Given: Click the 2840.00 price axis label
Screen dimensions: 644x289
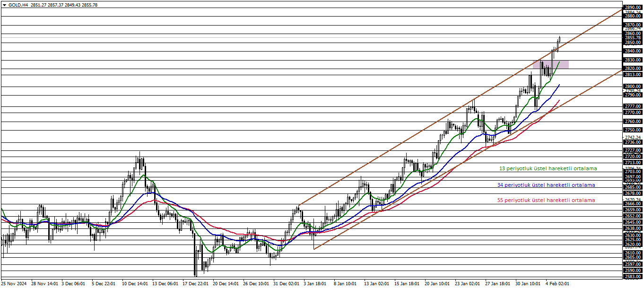Looking at the screenshot, I should (x=633, y=51).
